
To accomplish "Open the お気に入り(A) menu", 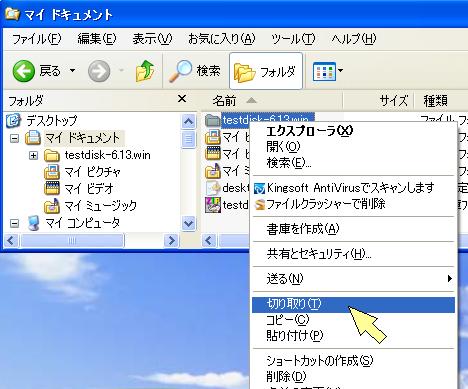I will (x=222, y=39).
